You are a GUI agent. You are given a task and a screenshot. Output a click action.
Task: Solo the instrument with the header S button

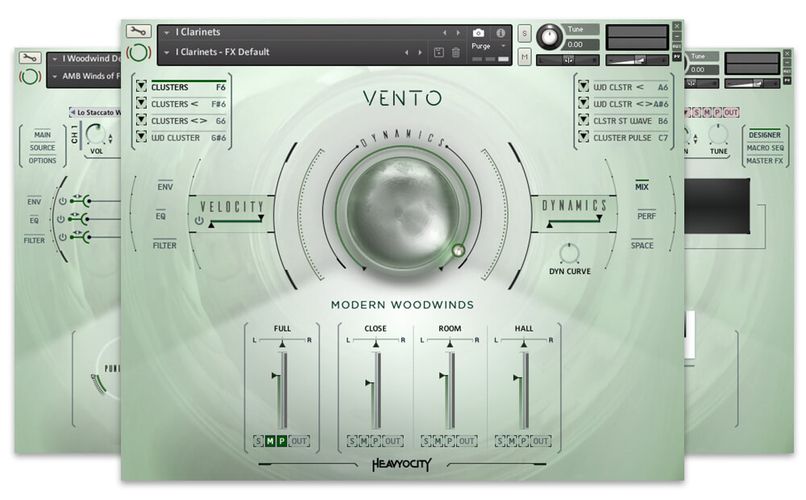coord(525,34)
